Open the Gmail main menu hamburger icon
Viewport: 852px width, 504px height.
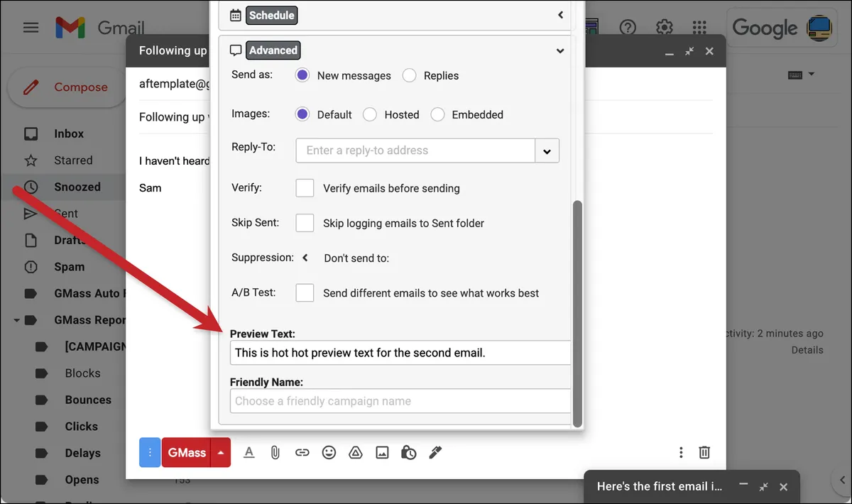tap(31, 28)
